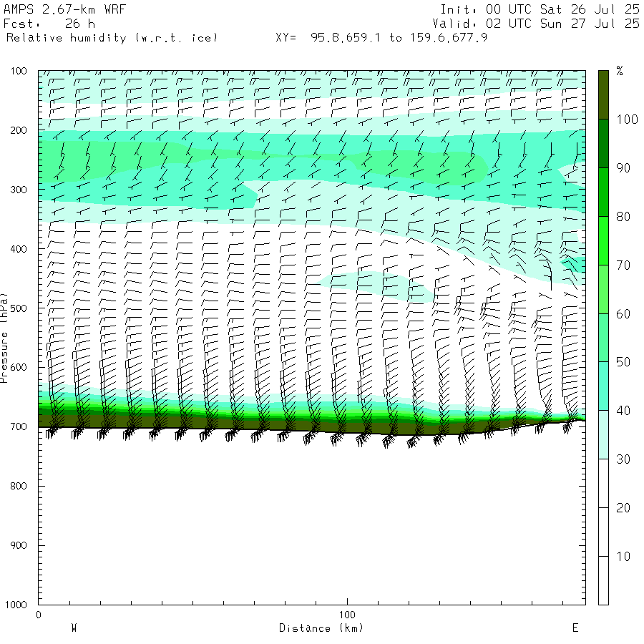Click the green 80-90 colorbar segment
The image size is (644, 644).
coord(603,192)
